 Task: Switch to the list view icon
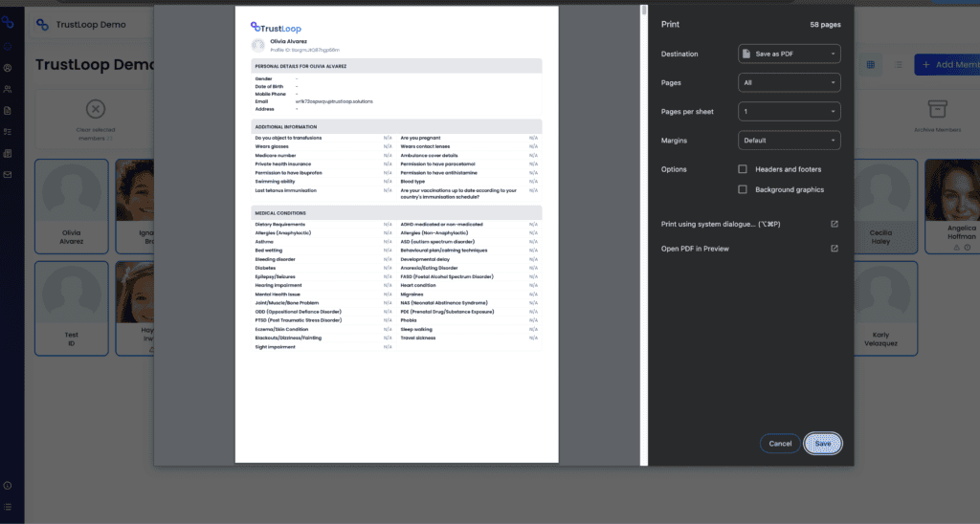[898, 65]
